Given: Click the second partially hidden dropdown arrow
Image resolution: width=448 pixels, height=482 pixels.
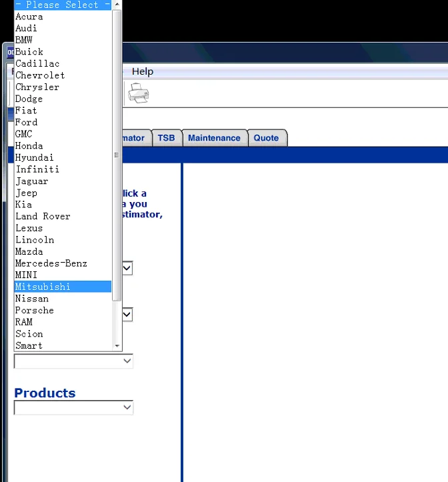Looking at the screenshot, I should click(x=127, y=315).
